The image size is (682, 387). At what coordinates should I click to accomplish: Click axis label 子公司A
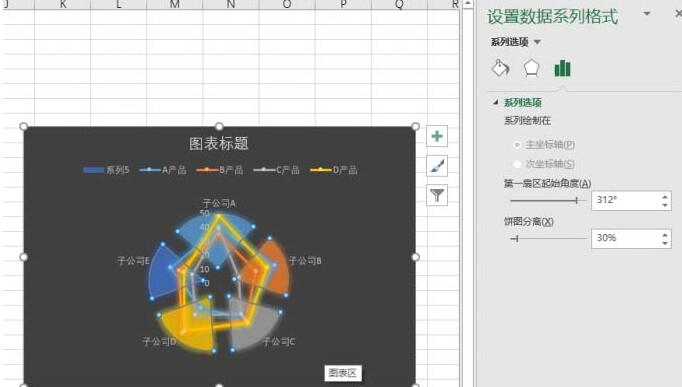[x=219, y=203]
